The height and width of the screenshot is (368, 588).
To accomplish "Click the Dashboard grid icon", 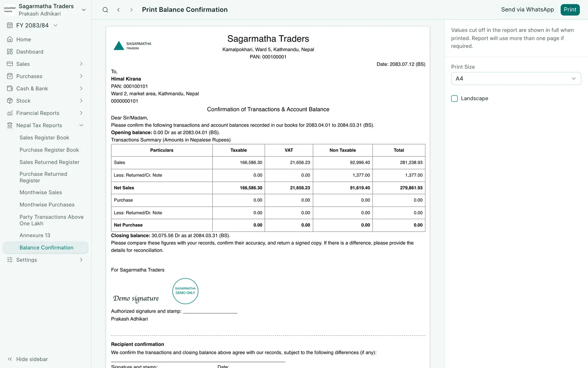I will point(10,52).
